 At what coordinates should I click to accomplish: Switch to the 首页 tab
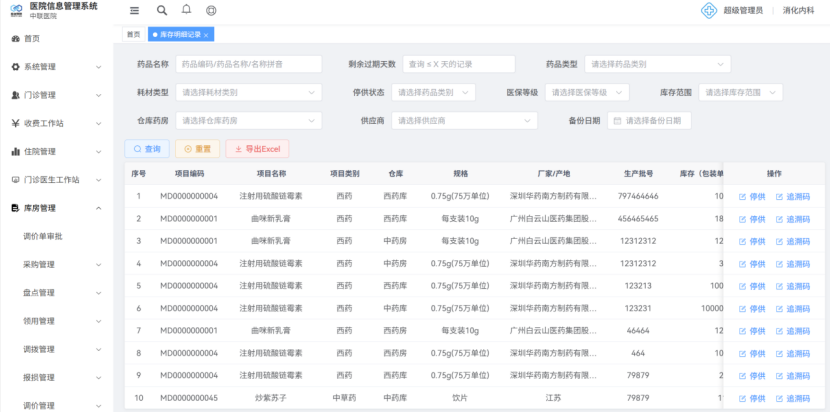pos(133,35)
